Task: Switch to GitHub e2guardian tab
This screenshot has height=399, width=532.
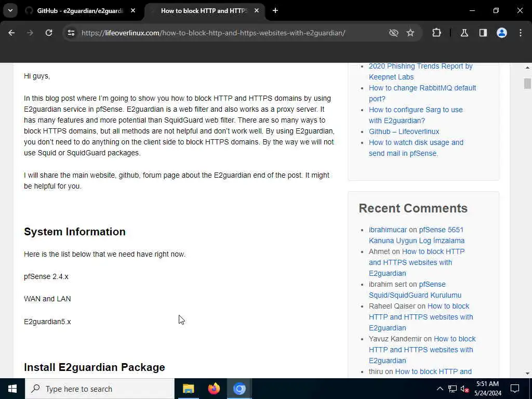Action: [x=80, y=11]
